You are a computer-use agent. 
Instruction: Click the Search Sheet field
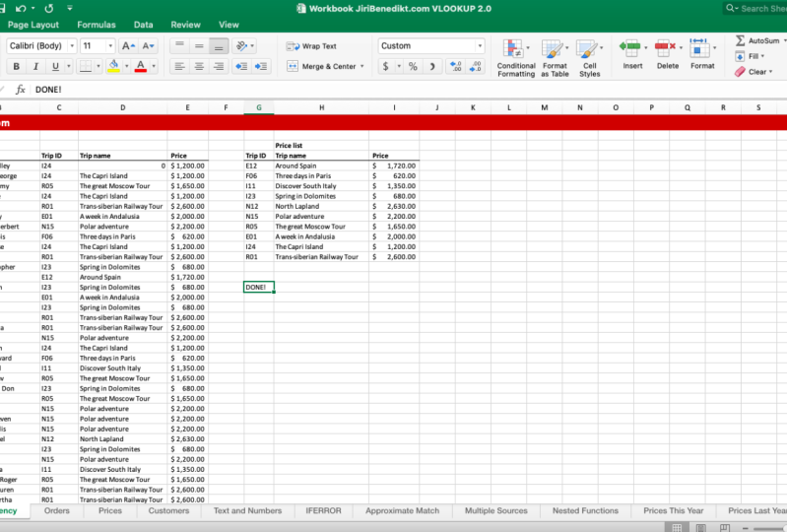[754, 8]
